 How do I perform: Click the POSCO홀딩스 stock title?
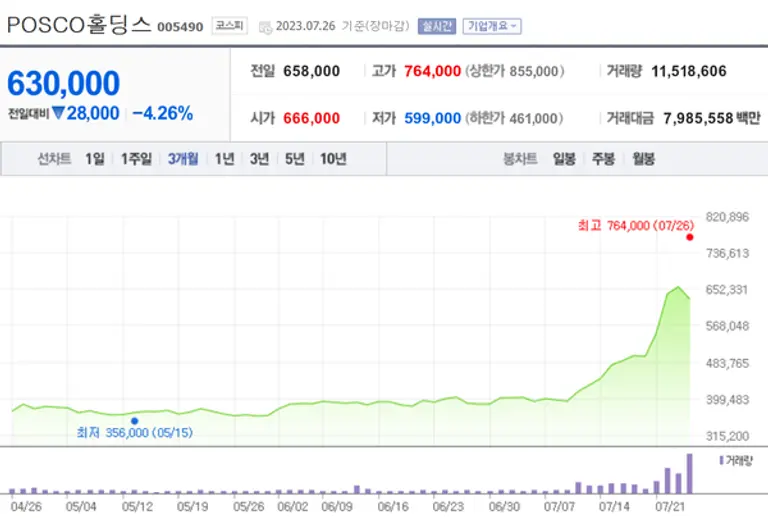78,26
